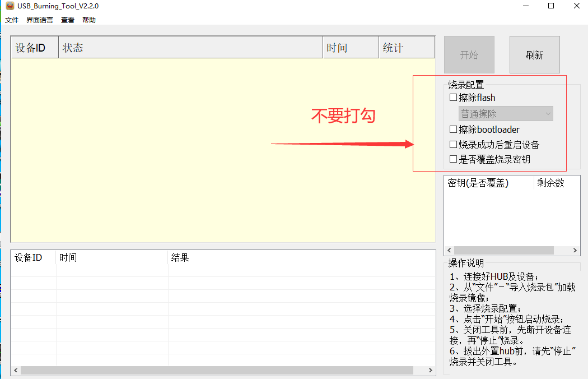The image size is (588, 379).
Task: Enable 烧录成功后重启设备 checkbox
Action: coord(453,144)
